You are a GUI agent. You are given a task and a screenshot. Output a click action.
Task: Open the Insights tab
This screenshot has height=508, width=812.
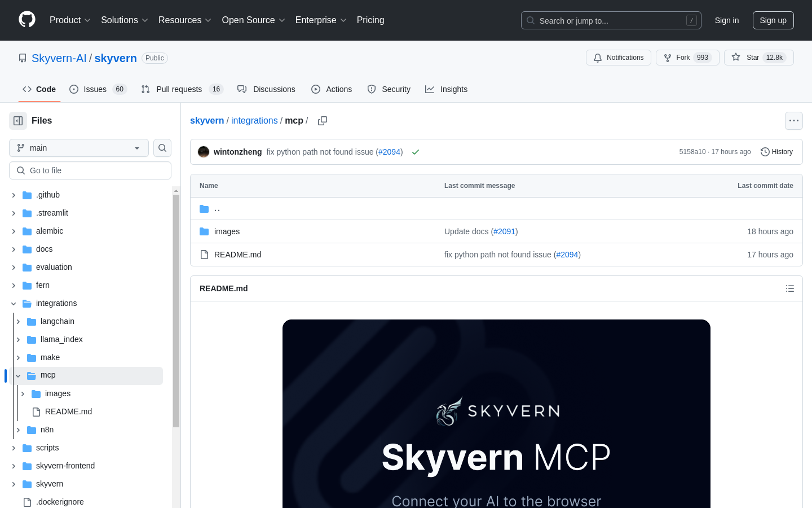pos(447,89)
